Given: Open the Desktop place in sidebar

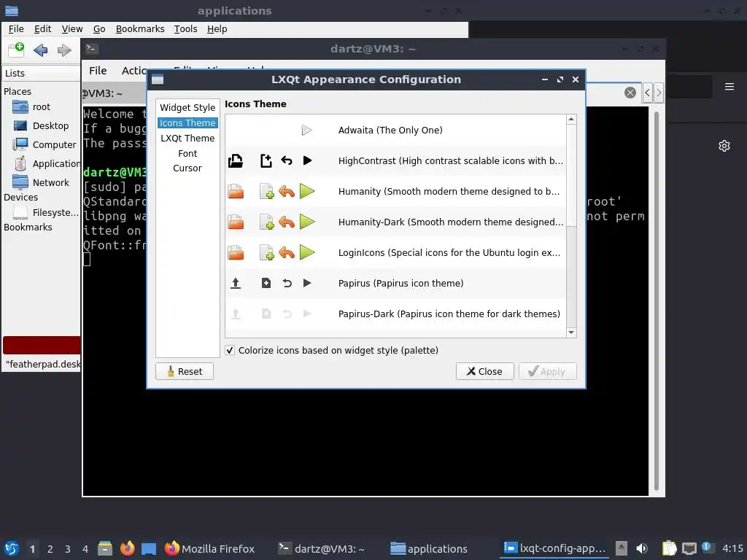Looking at the screenshot, I should pyautogui.click(x=42, y=125).
